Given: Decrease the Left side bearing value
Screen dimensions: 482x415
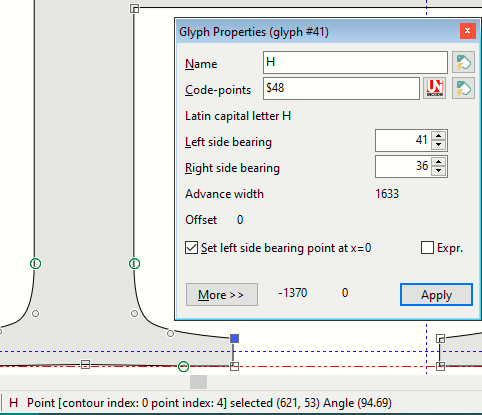Looking at the screenshot, I should 439,145.
